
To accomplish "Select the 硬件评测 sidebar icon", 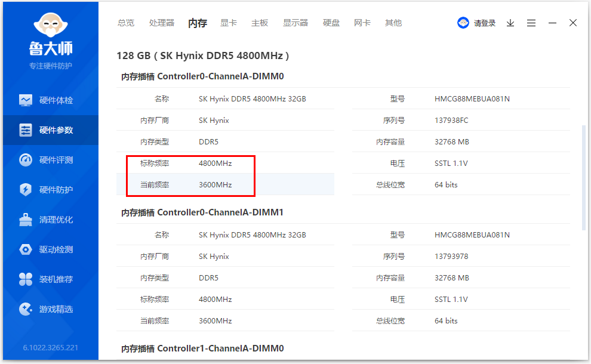I will (50, 159).
